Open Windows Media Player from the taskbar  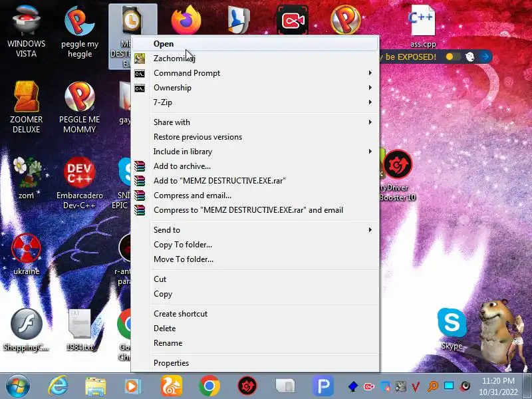[x=133, y=386]
